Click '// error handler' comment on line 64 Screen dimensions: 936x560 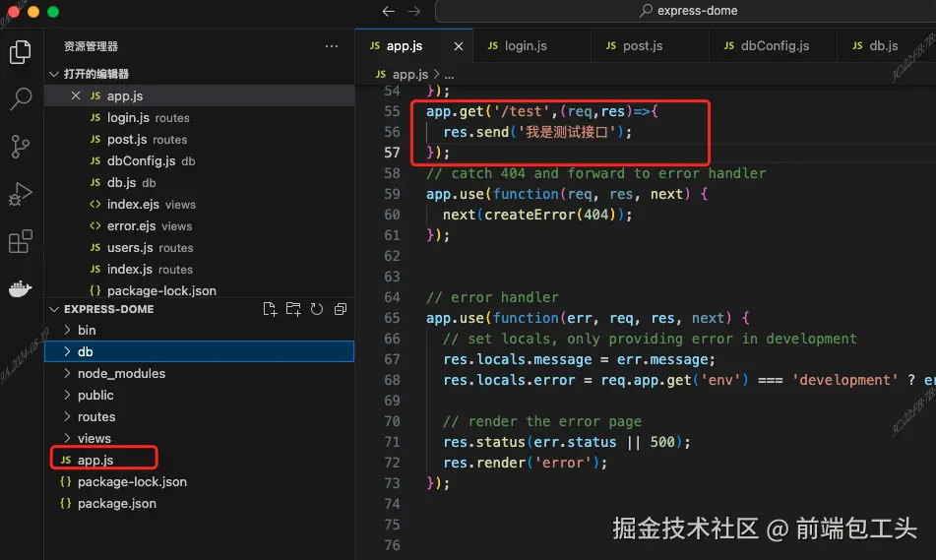(x=492, y=297)
